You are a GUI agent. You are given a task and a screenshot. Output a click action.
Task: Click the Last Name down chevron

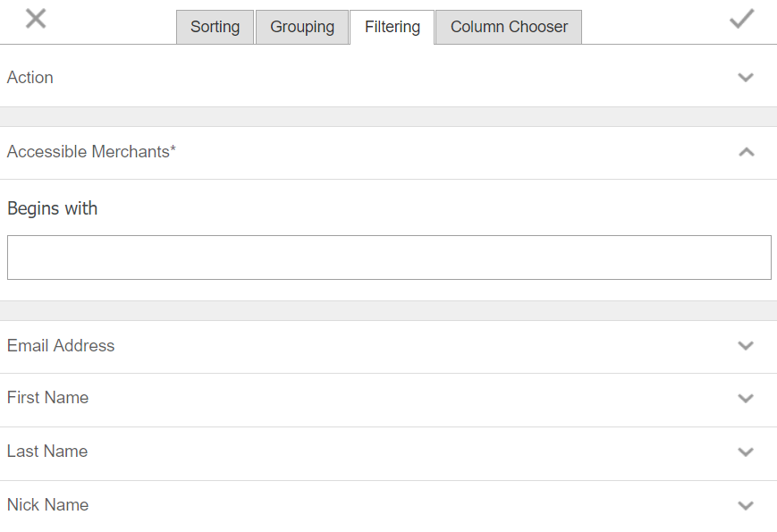click(x=746, y=452)
